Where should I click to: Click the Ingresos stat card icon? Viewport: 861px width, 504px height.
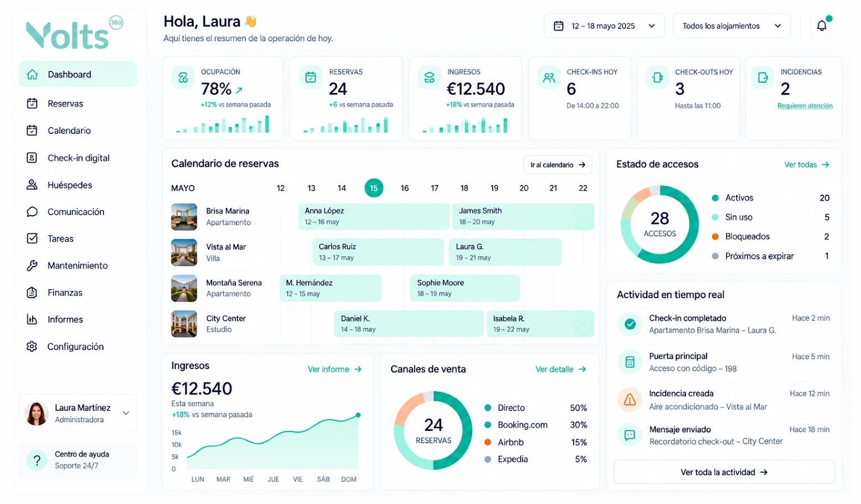tap(429, 78)
